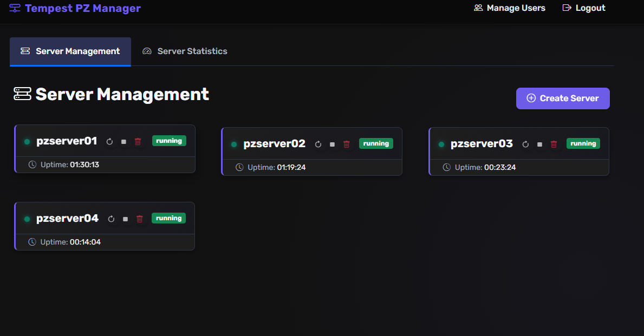Click the running badge on pzserver03
The image size is (644, 336).
(583, 143)
